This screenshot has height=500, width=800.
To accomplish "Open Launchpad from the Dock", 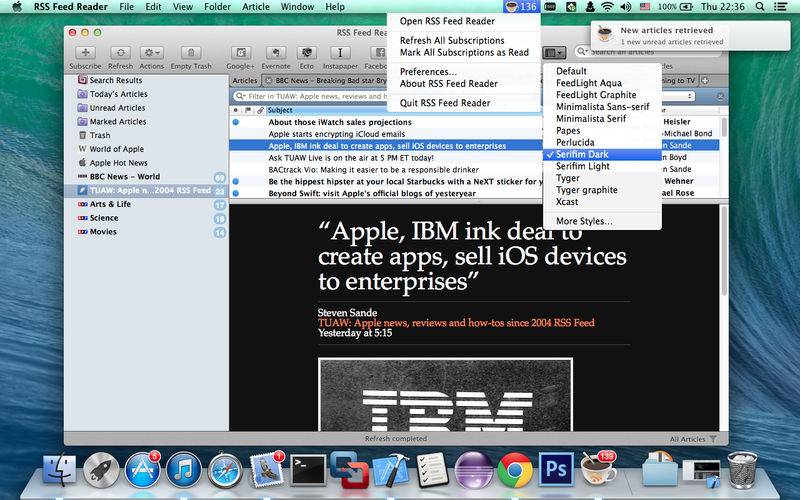I will (101, 469).
